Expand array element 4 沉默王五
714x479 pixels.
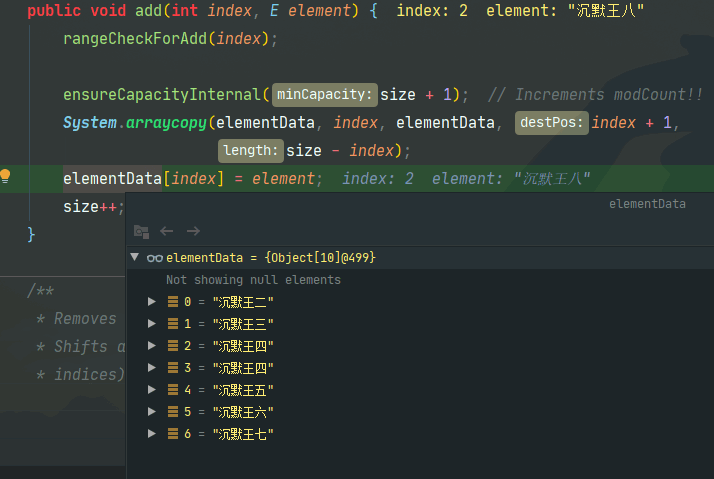152,389
